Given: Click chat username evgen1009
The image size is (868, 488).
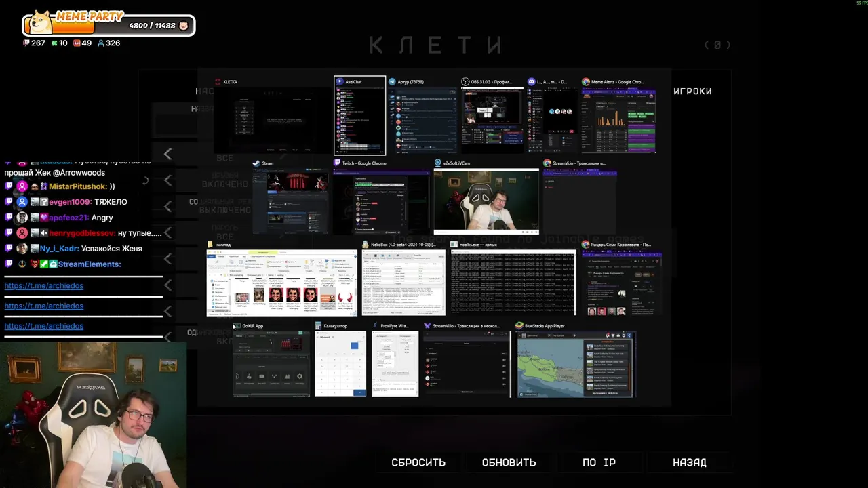Looking at the screenshot, I should [x=71, y=202].
